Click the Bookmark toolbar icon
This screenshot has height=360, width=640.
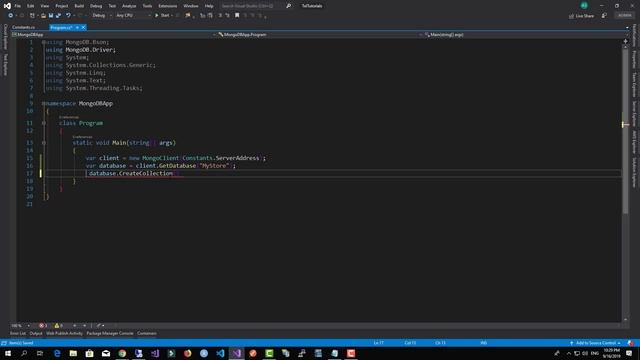pyautogui.click(x=237, y=16)
